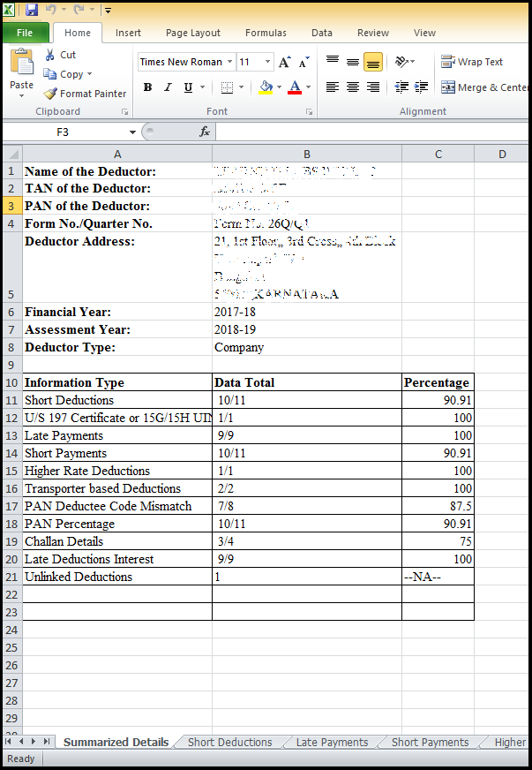Expand the Name Box dropdown
532x770 pixels.
click(x=132, y=132)
